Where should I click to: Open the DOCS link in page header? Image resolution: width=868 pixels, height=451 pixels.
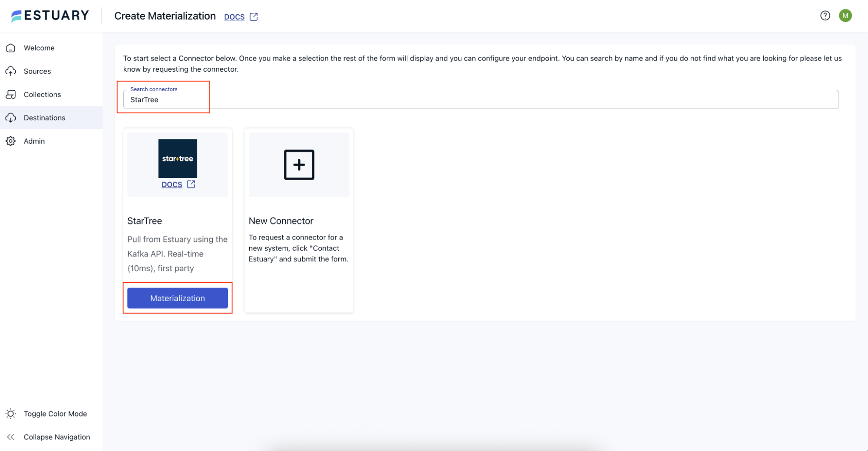click(234, 16)
